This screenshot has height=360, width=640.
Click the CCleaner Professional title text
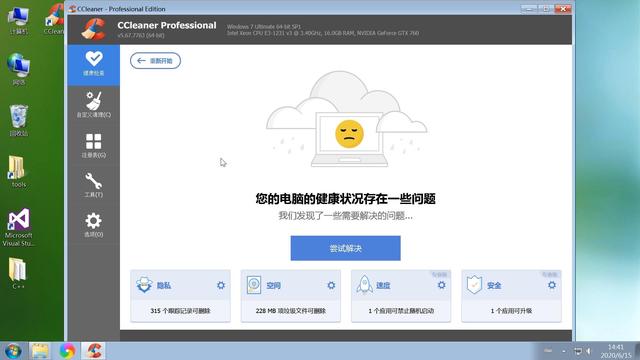167,25
